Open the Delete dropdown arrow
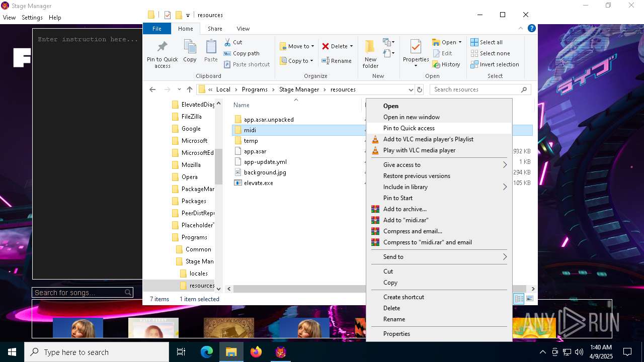Screen dimensions: 644x362 point(351,46)
